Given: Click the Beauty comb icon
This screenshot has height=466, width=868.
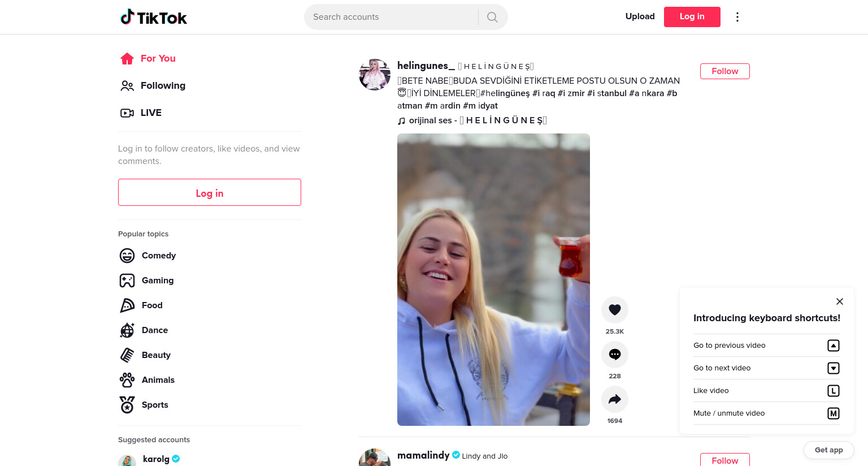Looking at the screenshot, I should [x=127, y=355].
